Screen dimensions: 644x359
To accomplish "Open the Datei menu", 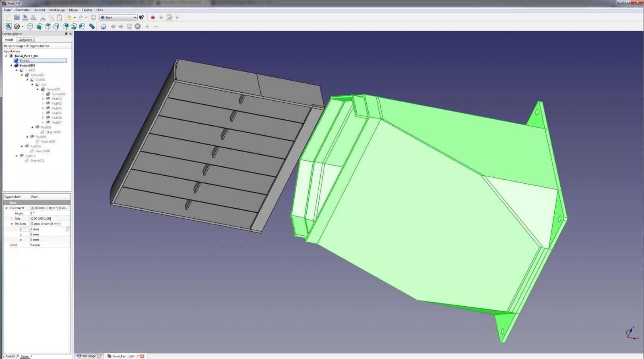I will 8,10.
